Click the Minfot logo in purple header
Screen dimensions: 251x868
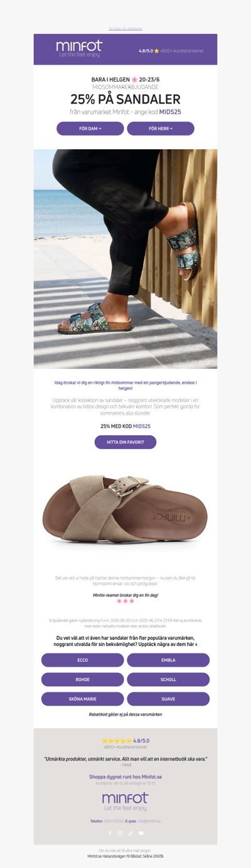tap(78, 49)
